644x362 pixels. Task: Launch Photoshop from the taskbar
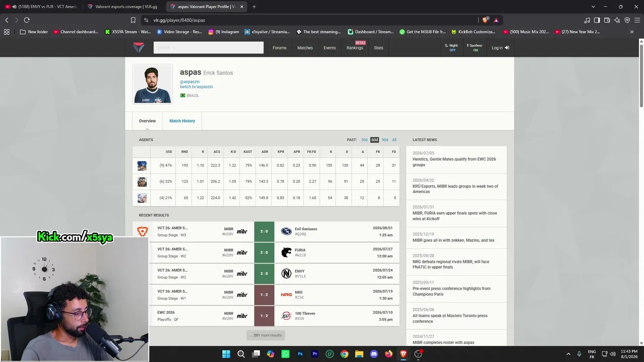pos(300,354)
